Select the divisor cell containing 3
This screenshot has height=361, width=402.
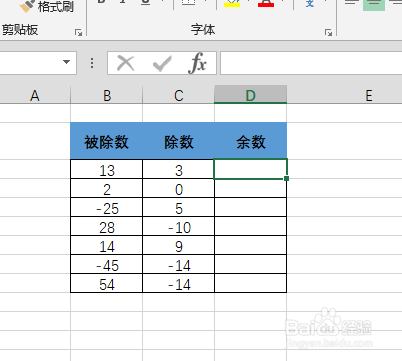tap(178, 169)
